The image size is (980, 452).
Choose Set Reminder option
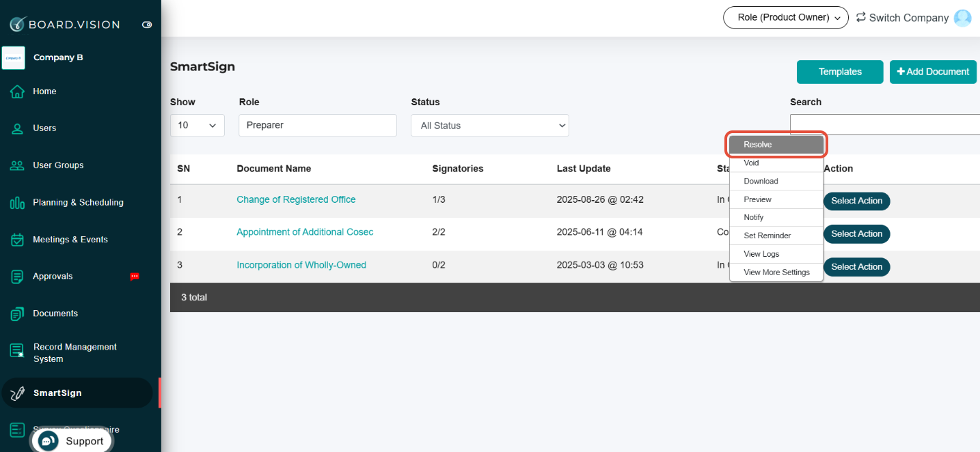click(776, 236)
